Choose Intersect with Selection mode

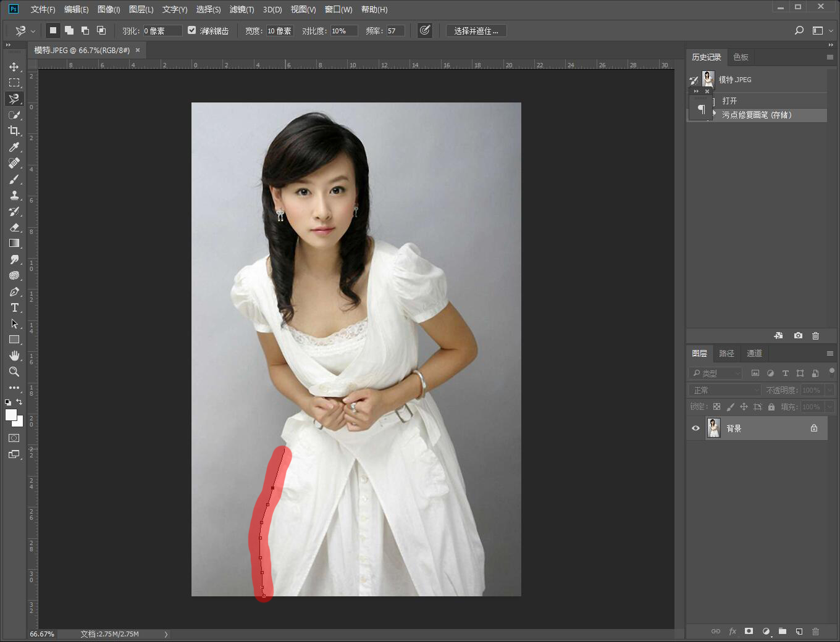[x=101, y=30]
